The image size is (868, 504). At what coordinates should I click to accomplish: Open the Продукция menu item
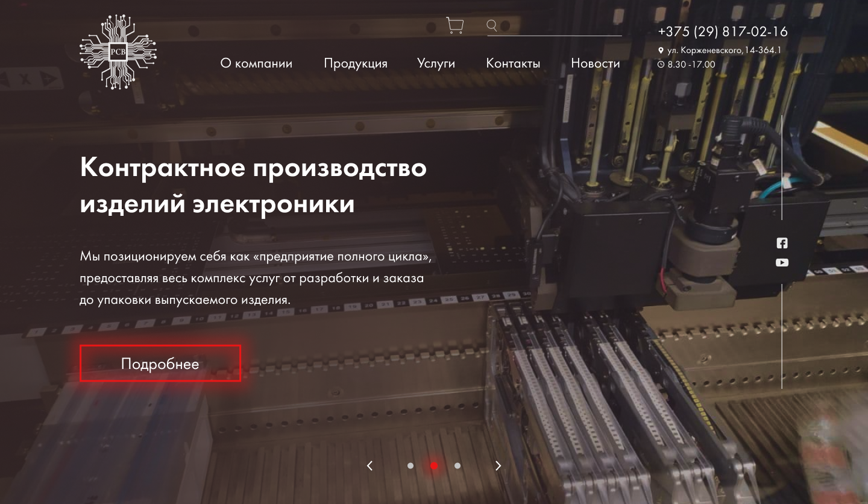(356, 63)
